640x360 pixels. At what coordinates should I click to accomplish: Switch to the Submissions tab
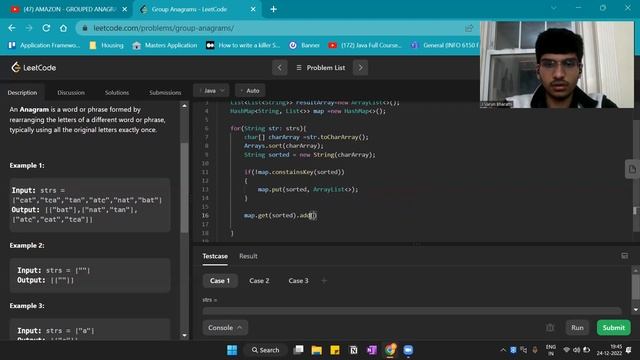pos(165,93)
